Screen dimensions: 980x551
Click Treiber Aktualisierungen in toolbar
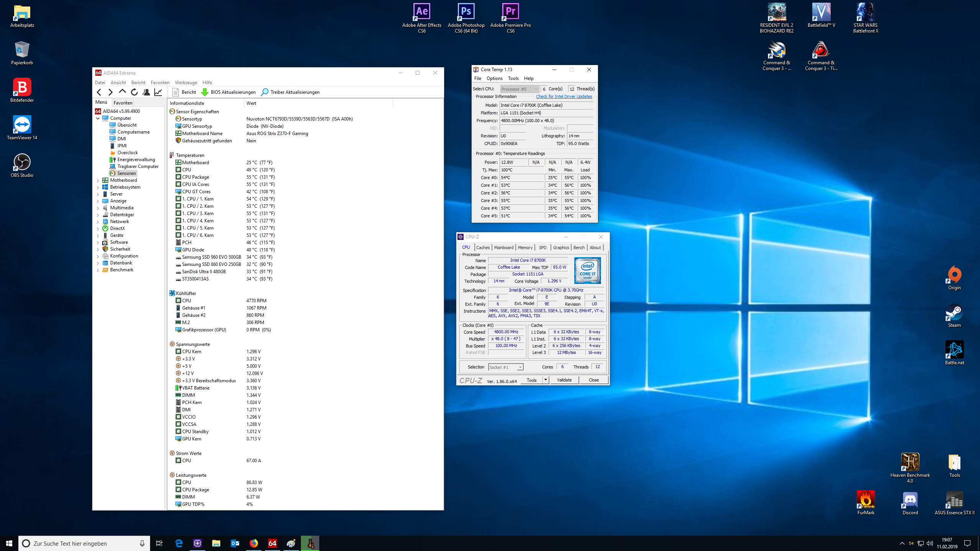click(x=290, y=92)
